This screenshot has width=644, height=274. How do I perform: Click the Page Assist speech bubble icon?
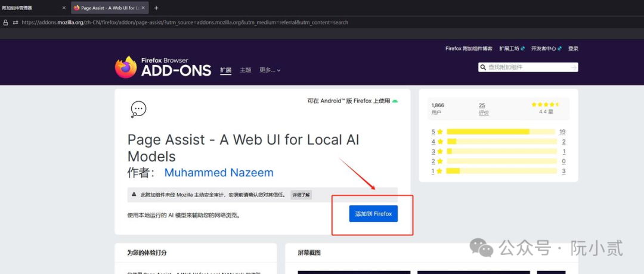(138, 109)
